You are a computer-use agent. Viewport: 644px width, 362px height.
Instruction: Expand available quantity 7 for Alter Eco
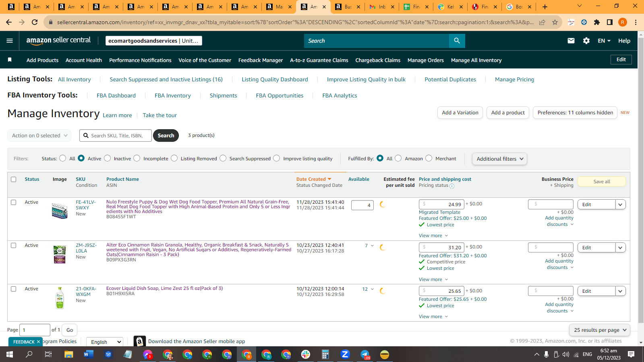point(370,246)
